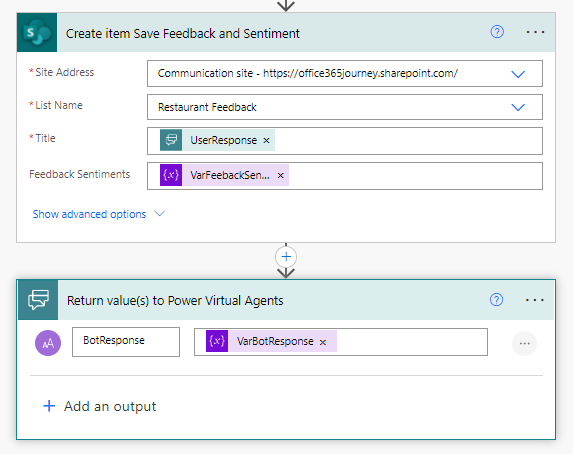Click Create item Save Feedback and Sentiment title
Viewport: 573px width, 454px height.
(183, 34)
